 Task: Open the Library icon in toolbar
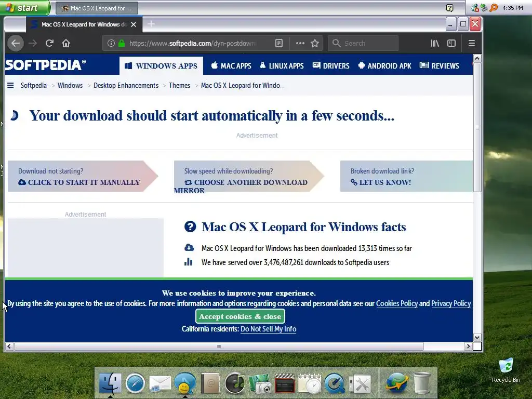click(x=435, y=43)
